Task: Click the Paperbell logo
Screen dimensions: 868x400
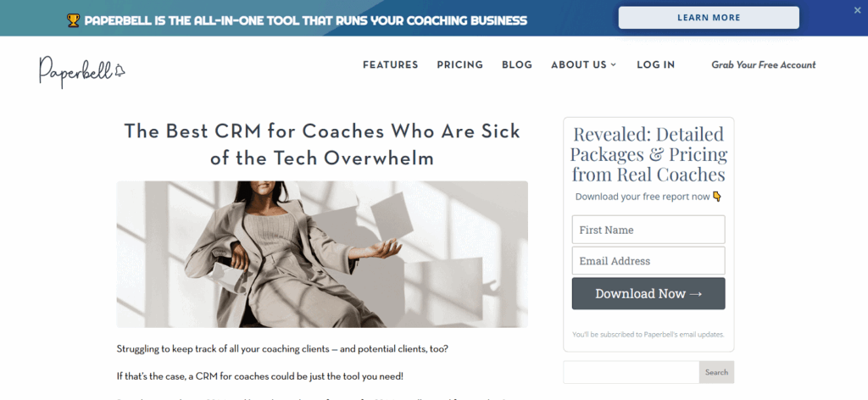Action: [x=82, y=71]
